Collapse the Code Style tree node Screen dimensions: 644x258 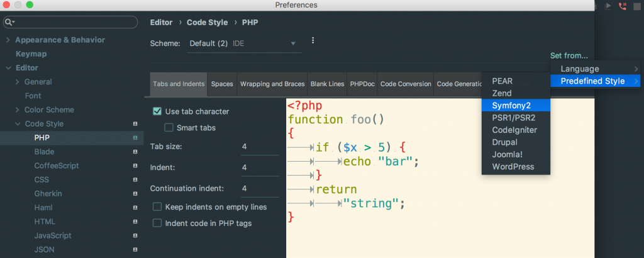(18, 124)
